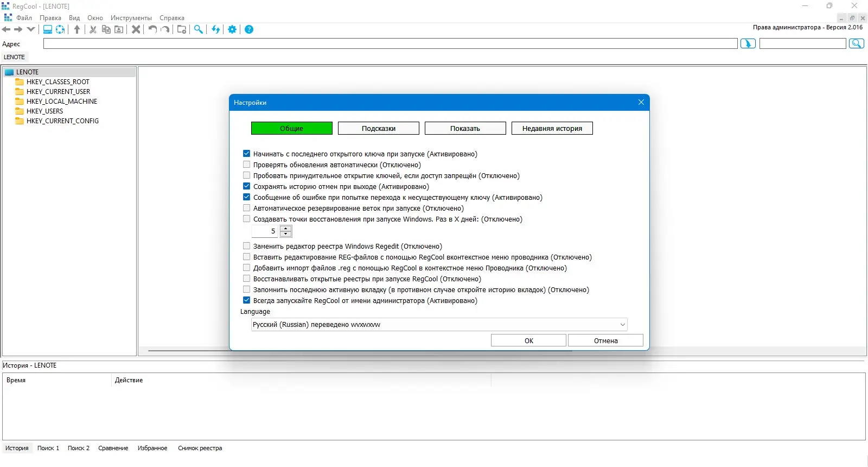
Task: Enable 'Запомнить последнюю активную вкладку' checkbox
Action: point(247,289)
